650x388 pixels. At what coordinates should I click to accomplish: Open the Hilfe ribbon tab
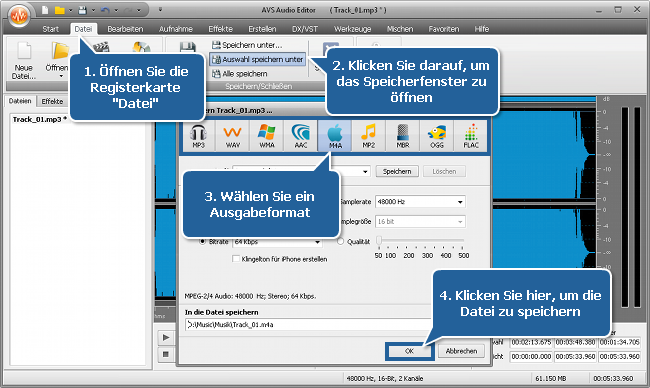(482, 29)
